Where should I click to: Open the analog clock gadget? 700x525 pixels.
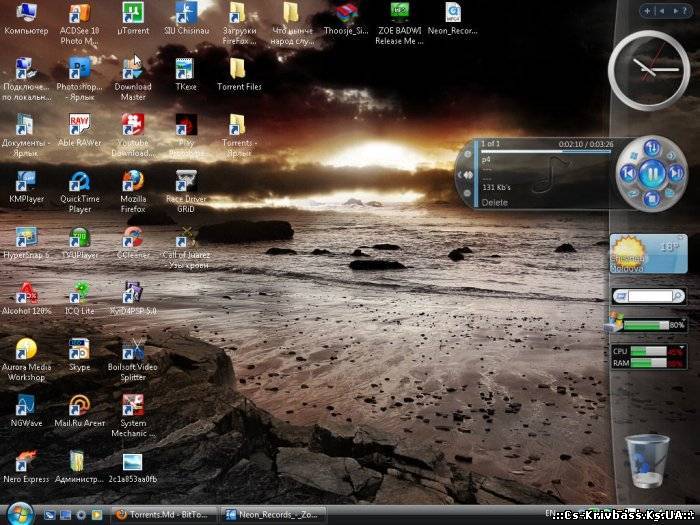point(649,70)
